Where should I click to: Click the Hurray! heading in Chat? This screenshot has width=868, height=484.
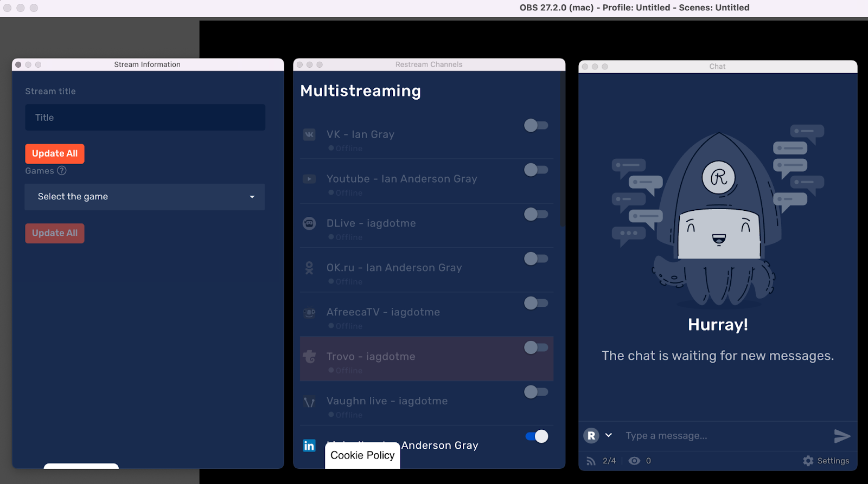718,325
